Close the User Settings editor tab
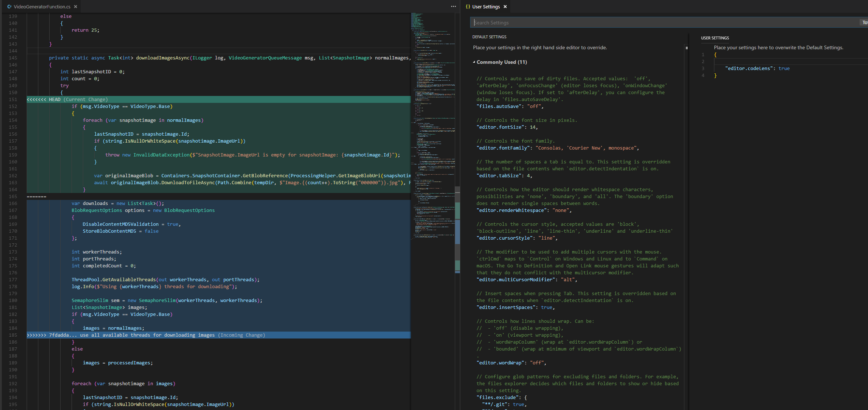The height and width of the screenshot is (410, 868). pos(505,7)
